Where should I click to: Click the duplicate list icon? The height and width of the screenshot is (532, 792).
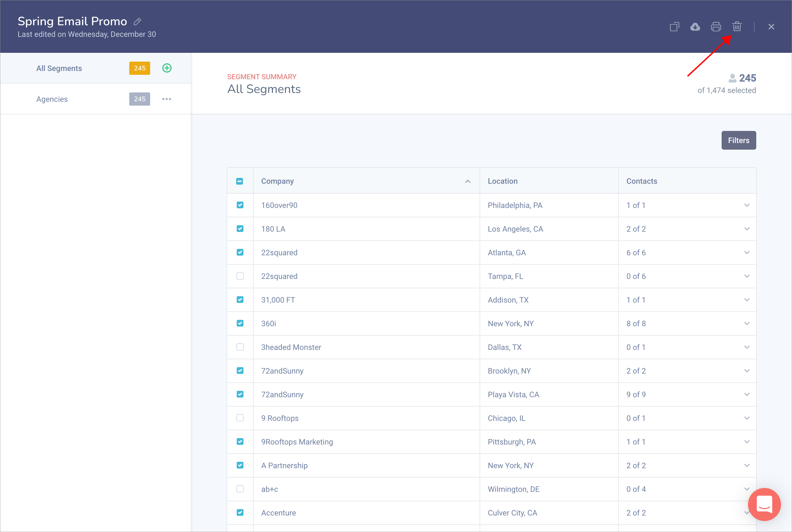click(x=674, y=27)
